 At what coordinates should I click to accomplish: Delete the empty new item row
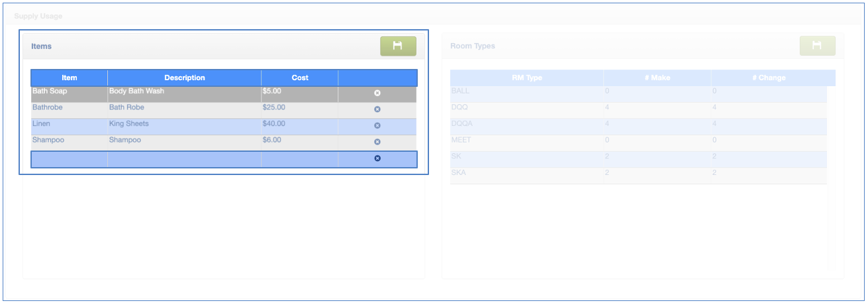(x=377, y=158)
